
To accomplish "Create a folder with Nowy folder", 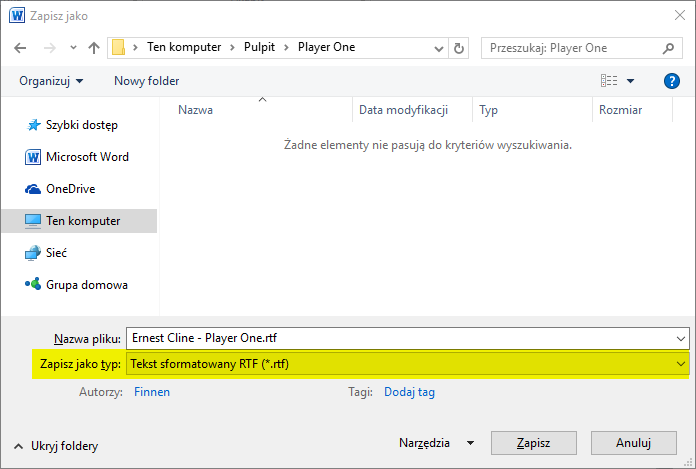I will point(146,81).
